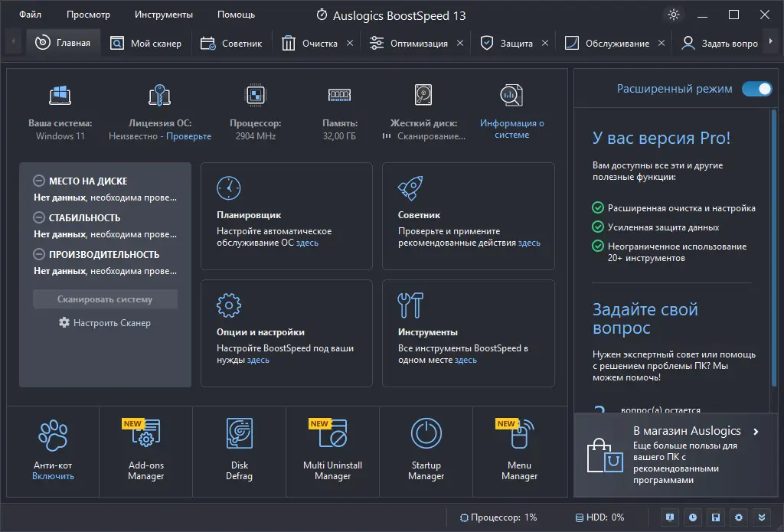Close the Защита tab
784x532 pixels.
[545, 43]
